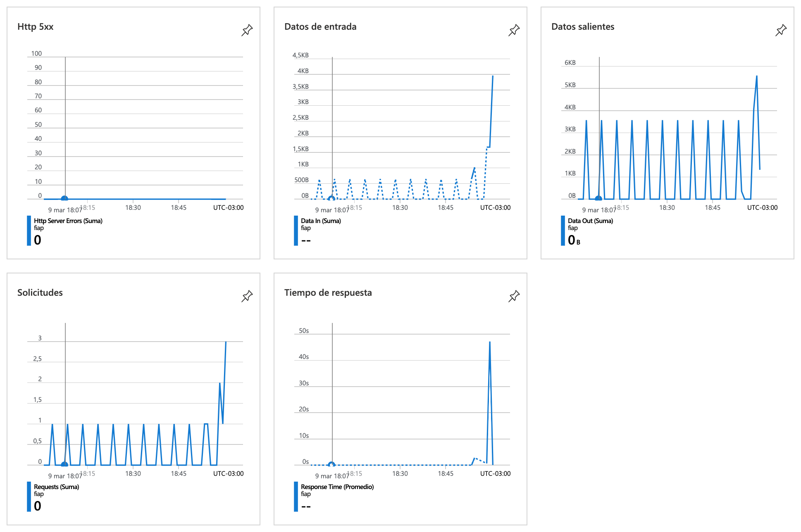Pin the Tiempo de respuesta chart
The width and height of the screenshot is (801, 532).
[514, 296]
